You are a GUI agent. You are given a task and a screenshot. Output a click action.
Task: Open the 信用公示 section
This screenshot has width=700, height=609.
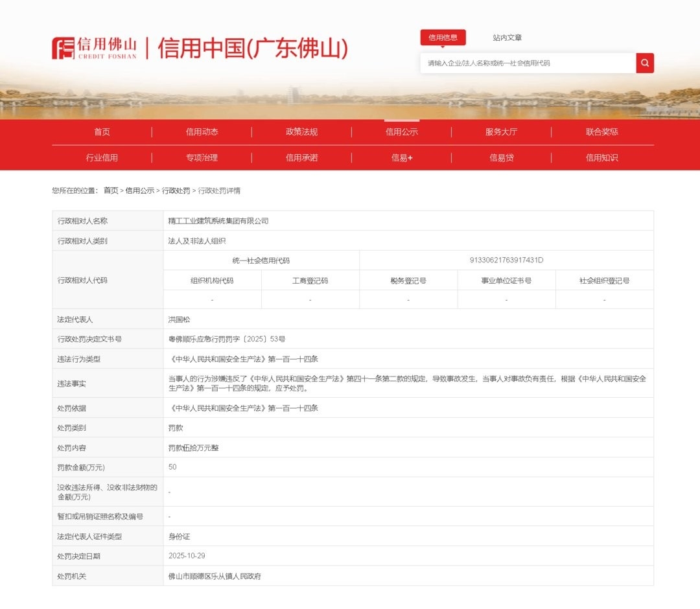(401, 132)
